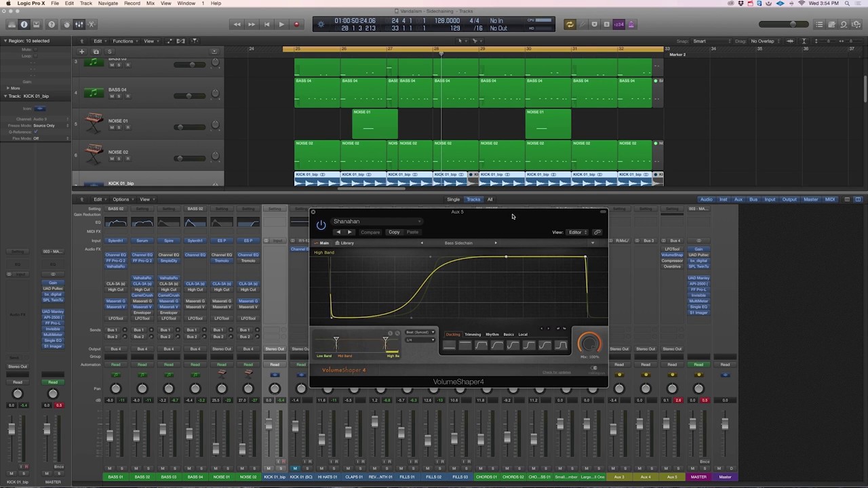Open the plugin View Editor dropdown

pyautogui.click(x=578, y=232)
